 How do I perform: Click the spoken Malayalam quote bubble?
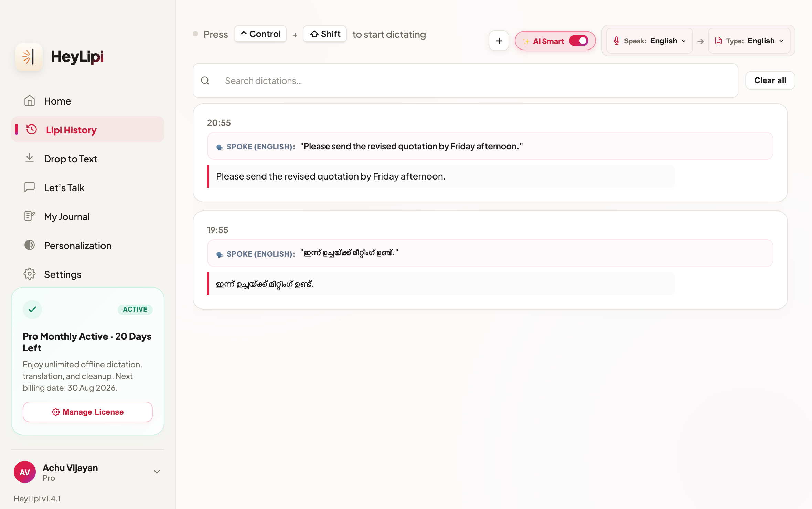point(490,253)
